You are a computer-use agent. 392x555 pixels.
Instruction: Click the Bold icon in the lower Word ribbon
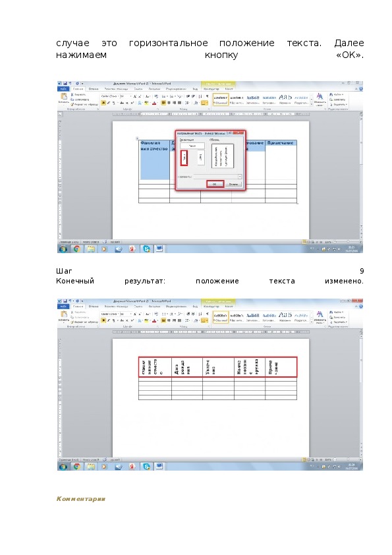[x=103, y=321]
